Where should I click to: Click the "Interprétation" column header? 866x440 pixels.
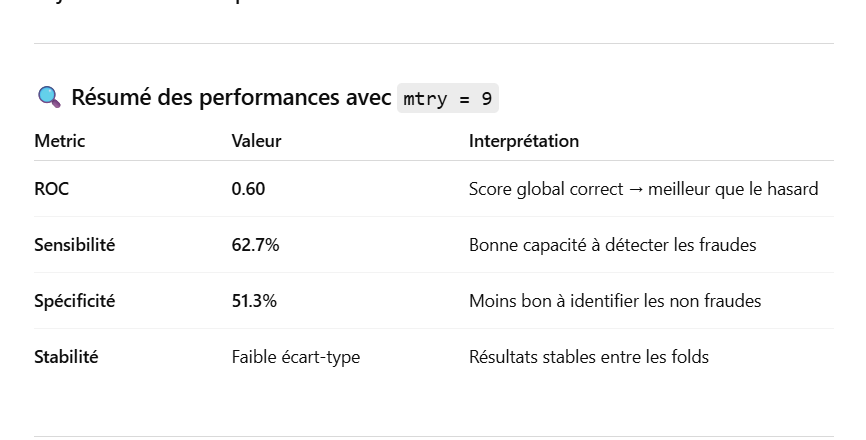tap(524, 141)
